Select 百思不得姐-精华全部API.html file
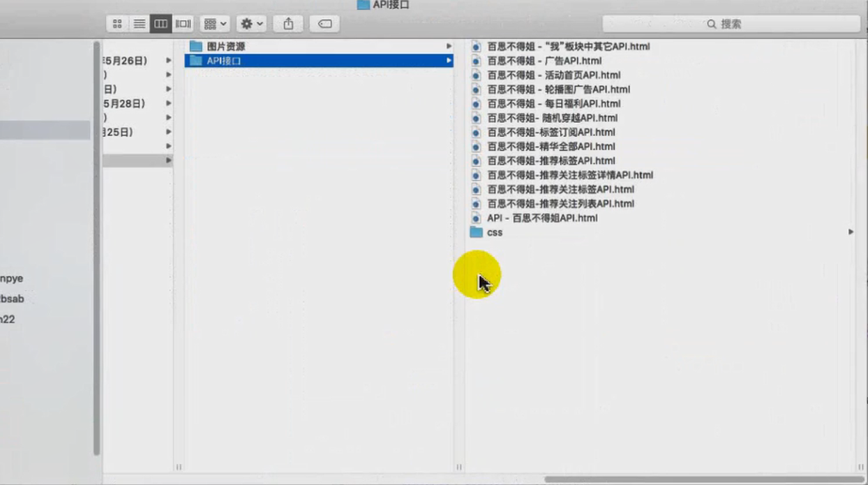The width and height of the screenshot is (868, 485). click(x=551, y=147)
